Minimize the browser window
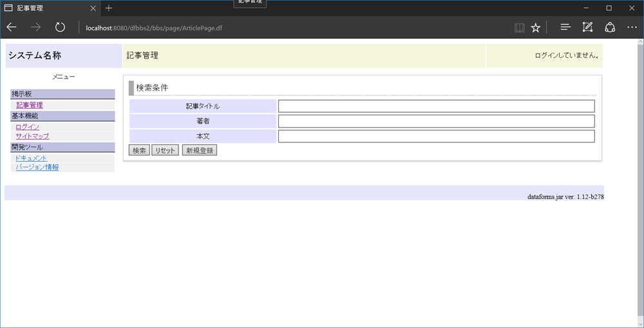Screen dimensions: 644x328 (586, 8)
